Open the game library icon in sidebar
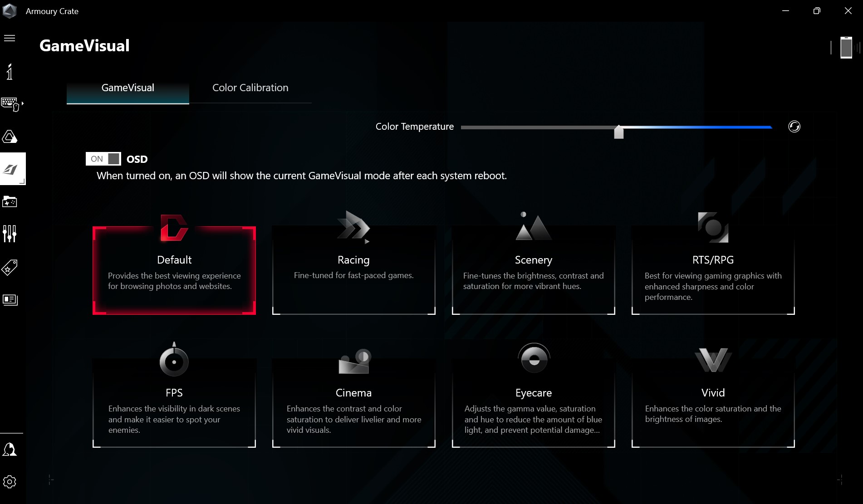Image resolution: width=863 pixels, height=504 pixels. tap(10, 202)
